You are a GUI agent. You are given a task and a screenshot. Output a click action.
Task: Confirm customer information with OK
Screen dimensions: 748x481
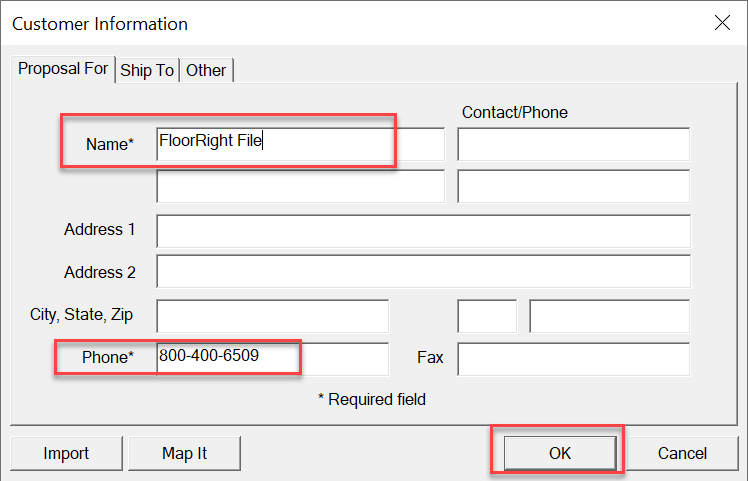coord(560,453)
